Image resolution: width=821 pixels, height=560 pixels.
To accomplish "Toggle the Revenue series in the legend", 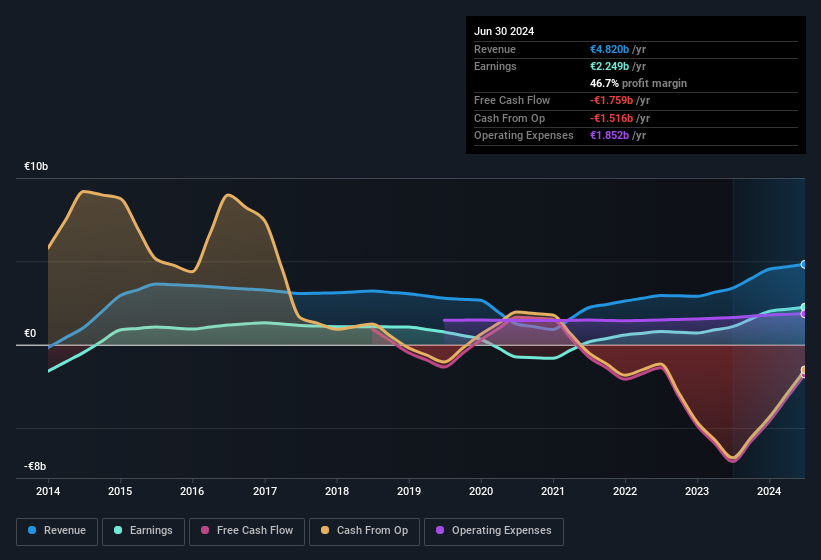I will pyautogui.click(x=57, y=531).
